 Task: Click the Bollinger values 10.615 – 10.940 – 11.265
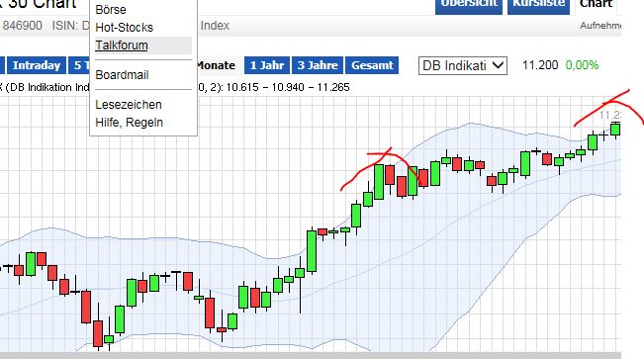coord(288,87)
